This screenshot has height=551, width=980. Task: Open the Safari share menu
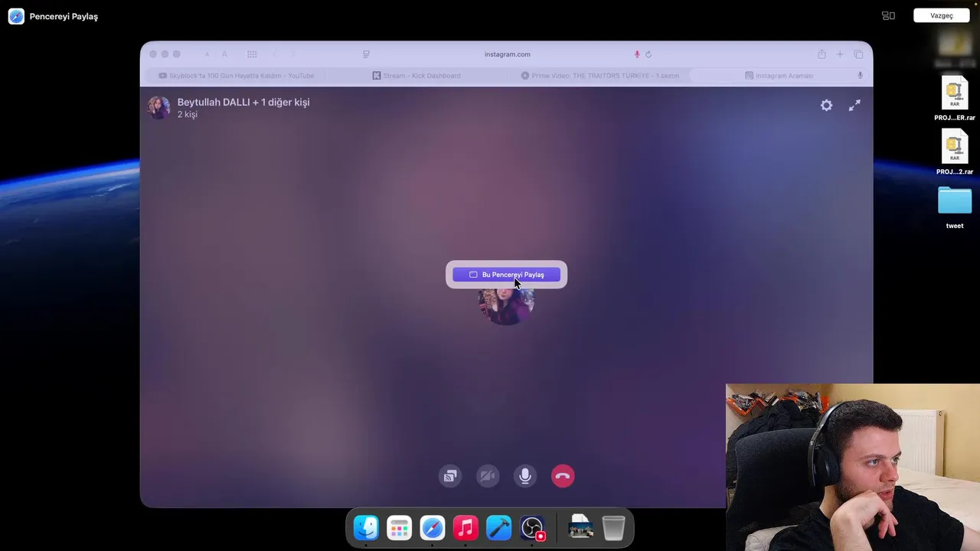coord(822,54)
